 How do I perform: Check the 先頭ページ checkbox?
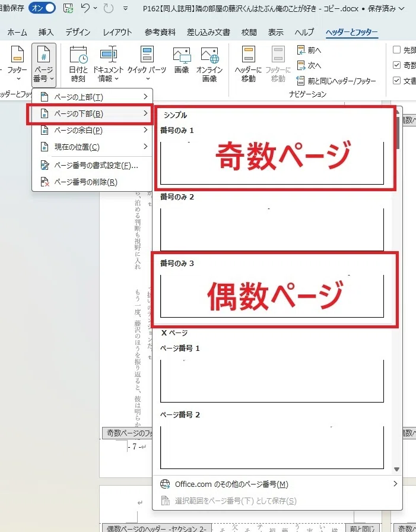point(396,50)
